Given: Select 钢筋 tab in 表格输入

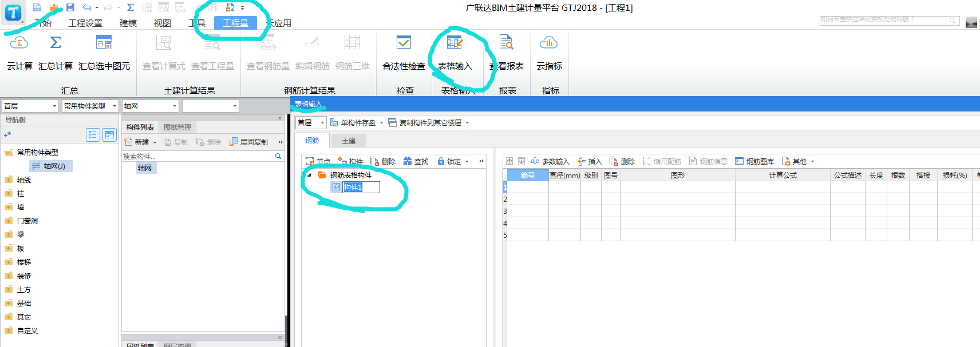Looking at the screenshot, I should (312, 141).
